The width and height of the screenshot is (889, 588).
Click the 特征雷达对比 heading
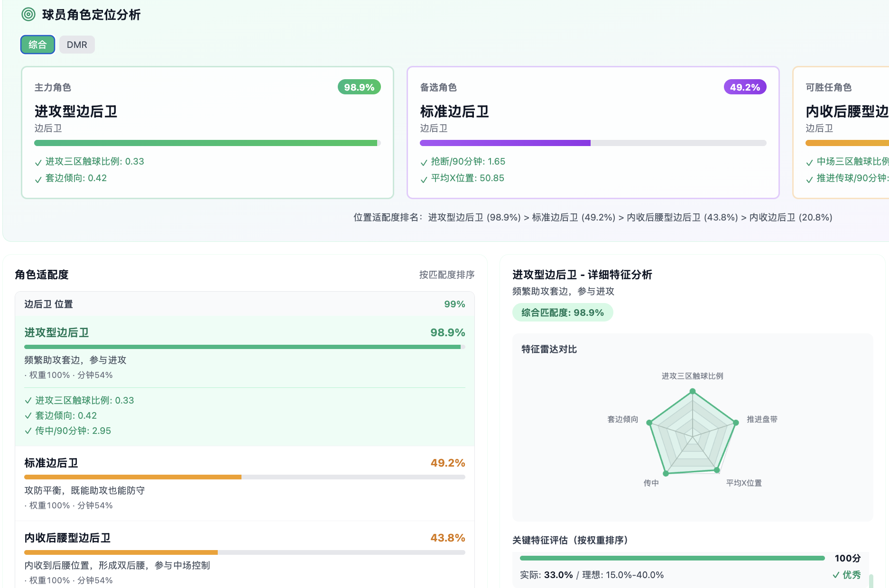pyautogui.click(x=549, y=349)
